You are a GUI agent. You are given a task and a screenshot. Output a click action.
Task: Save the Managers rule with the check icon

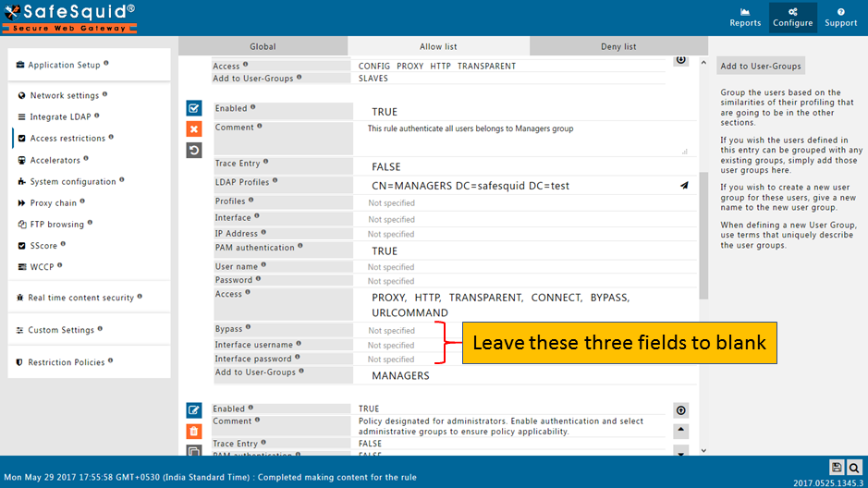pos(194,108)
